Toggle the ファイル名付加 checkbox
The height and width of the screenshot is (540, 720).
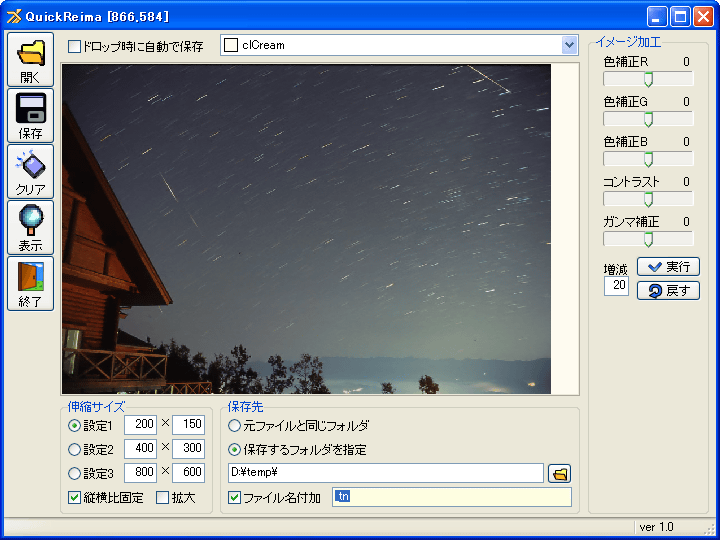(x=234, y=497)
